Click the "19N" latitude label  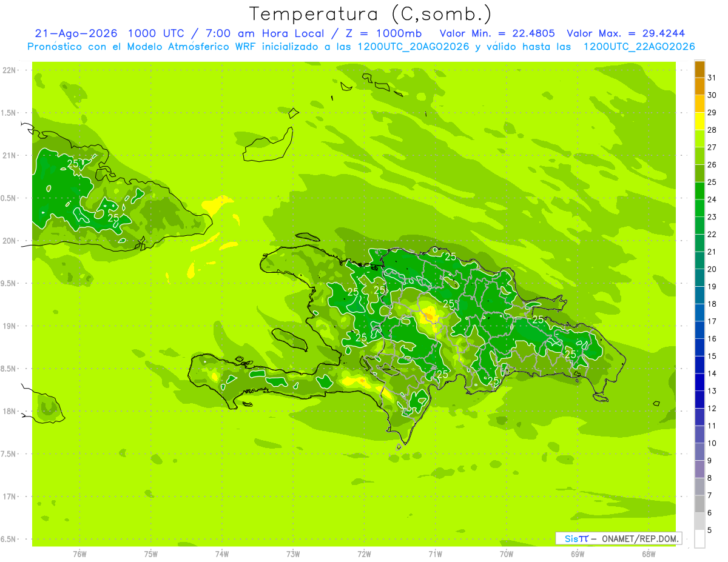pyautogui.click(x=10, y=326)
